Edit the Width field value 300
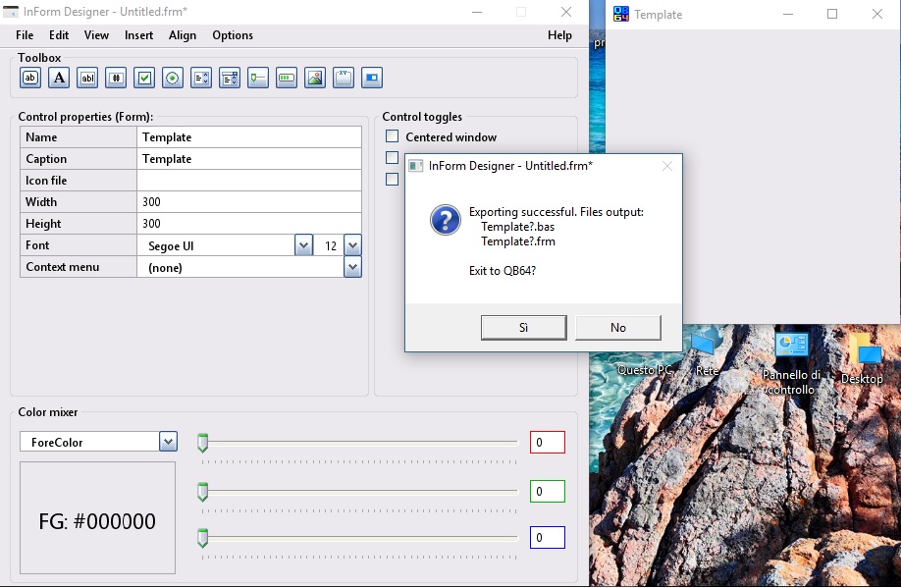Screen dimensions: 901x588 pos(249,202)
